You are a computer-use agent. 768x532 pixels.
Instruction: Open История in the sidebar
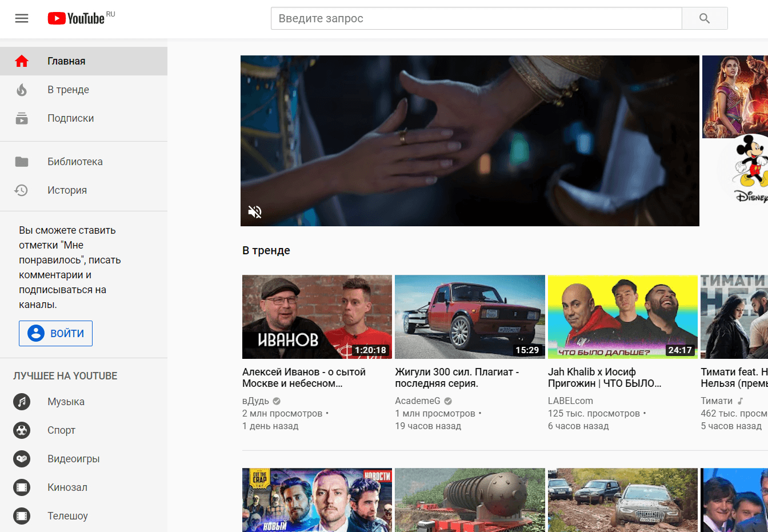pos(67,190)
